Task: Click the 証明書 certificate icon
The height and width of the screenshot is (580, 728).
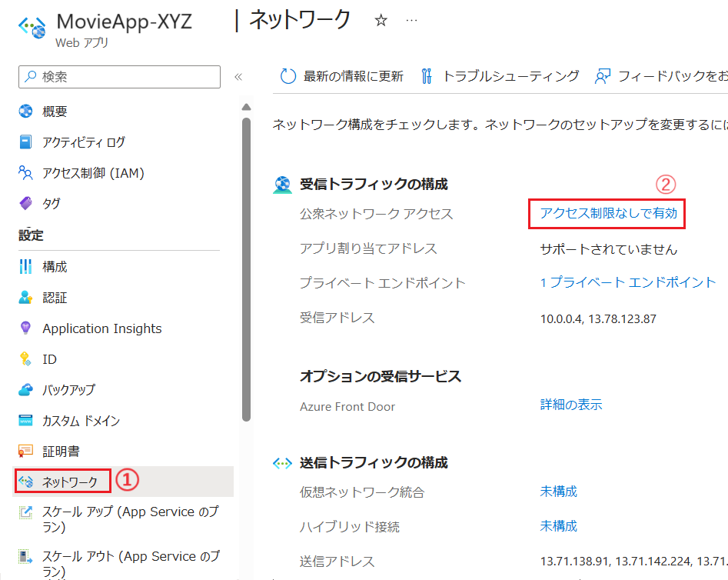Action: pyautogui.click(x=25, y=451)
